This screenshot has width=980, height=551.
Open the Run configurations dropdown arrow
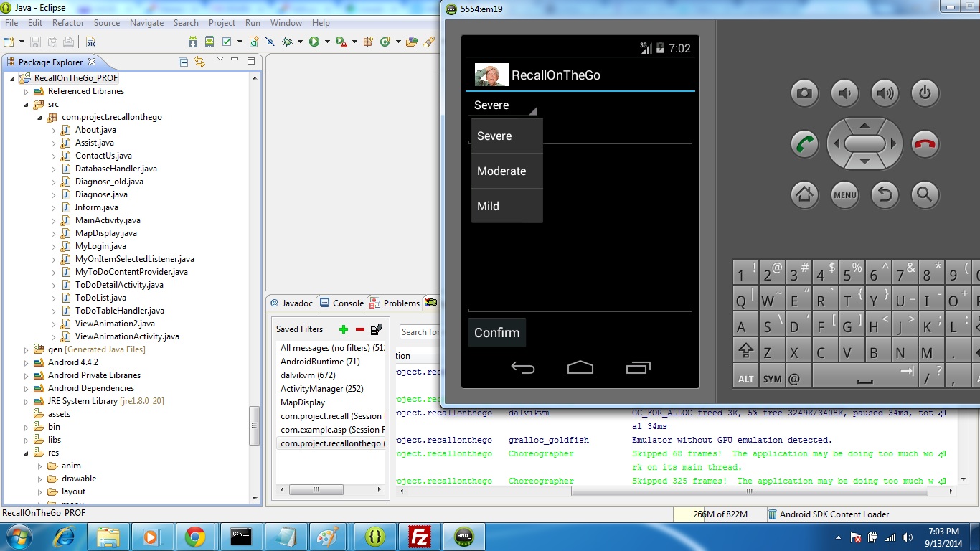(x=327, y=42)
